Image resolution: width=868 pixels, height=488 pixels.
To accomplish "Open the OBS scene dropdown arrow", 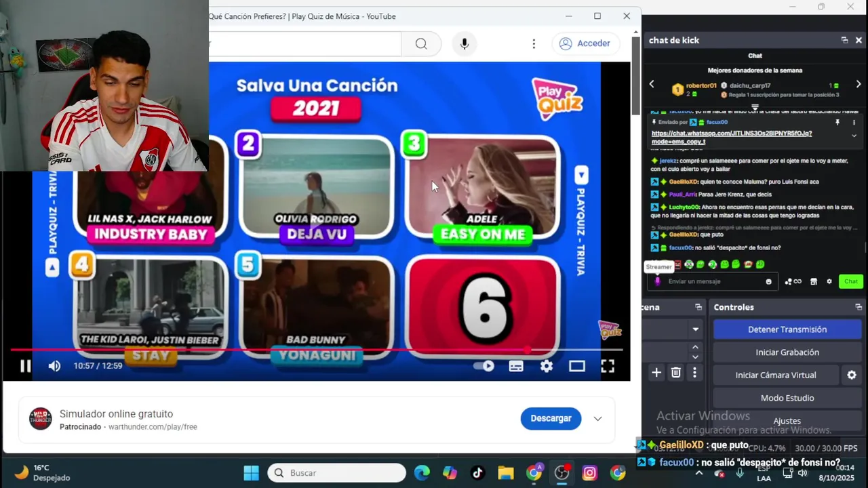I will (x=695, y=329).
